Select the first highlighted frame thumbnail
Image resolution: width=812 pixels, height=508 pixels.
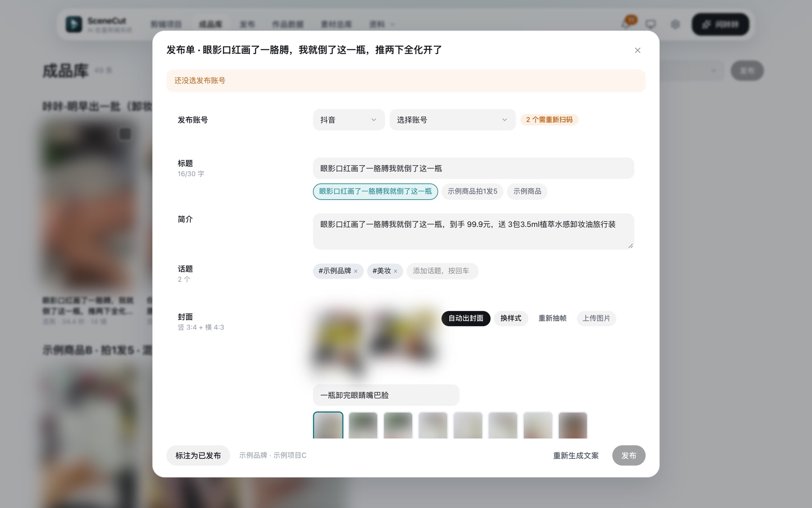click(x=328, y=425)
